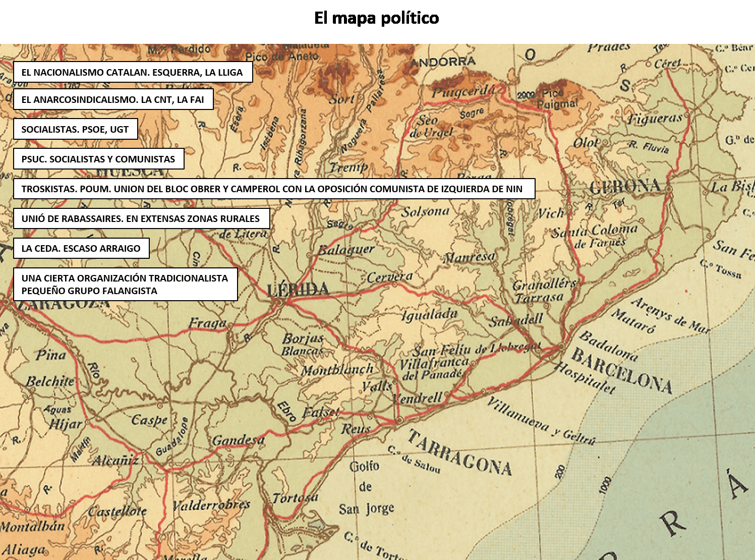755x560 pixels.
Task: Select the Valderrobres map label
Action: pyautogui.click(x=211, y=505)
